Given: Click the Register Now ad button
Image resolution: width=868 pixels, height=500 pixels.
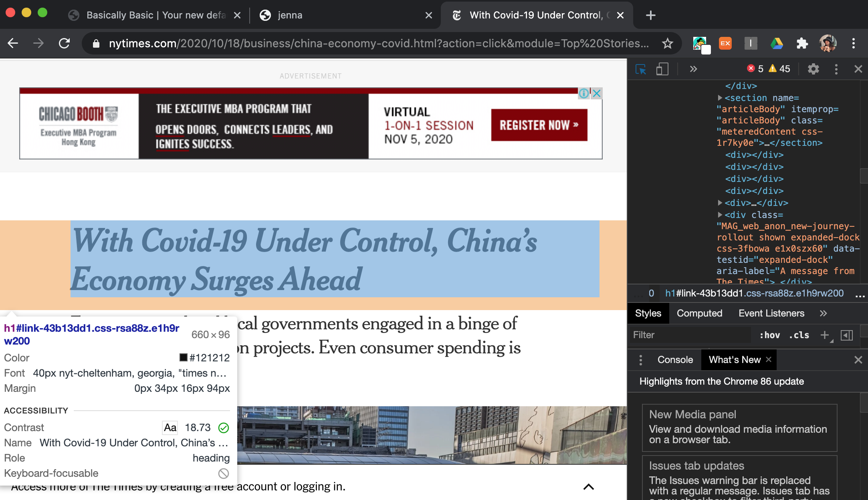Looking at the screenshot, I should [x=539, y=125].
